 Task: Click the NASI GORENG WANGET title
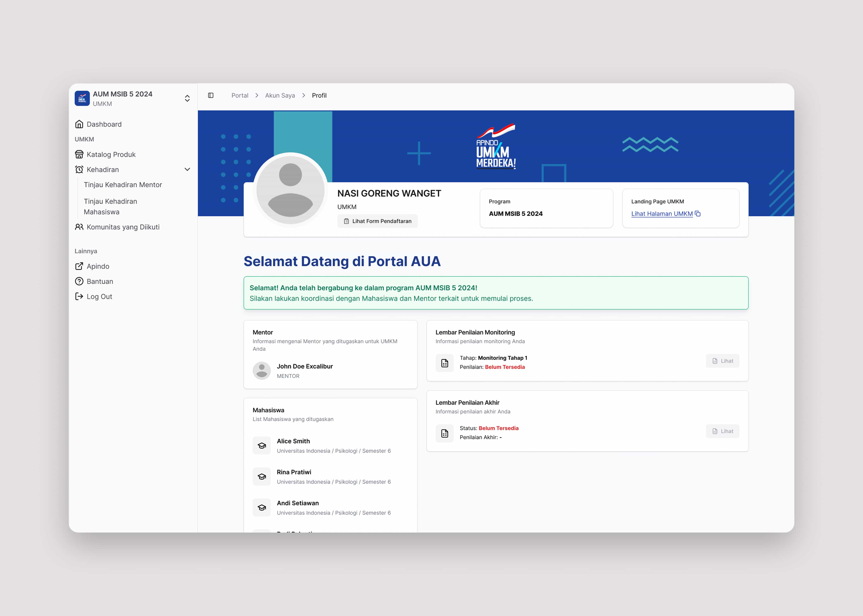point(389,193)
